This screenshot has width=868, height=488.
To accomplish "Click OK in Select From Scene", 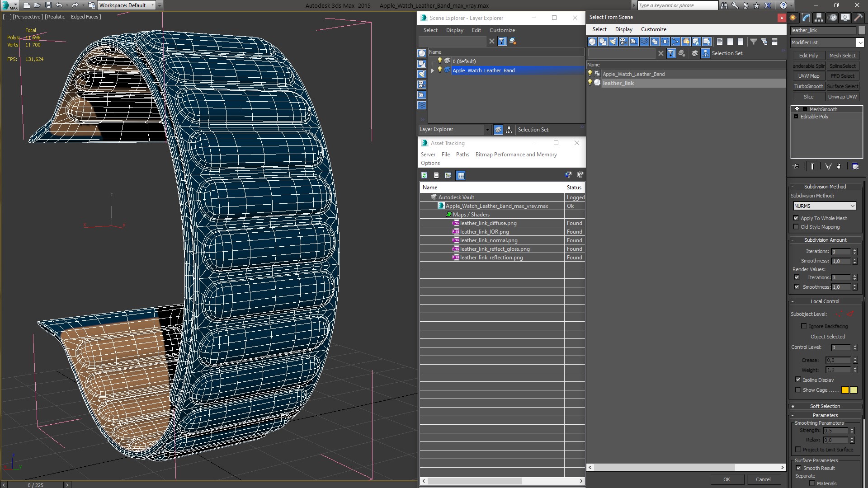I will (726, 479).
